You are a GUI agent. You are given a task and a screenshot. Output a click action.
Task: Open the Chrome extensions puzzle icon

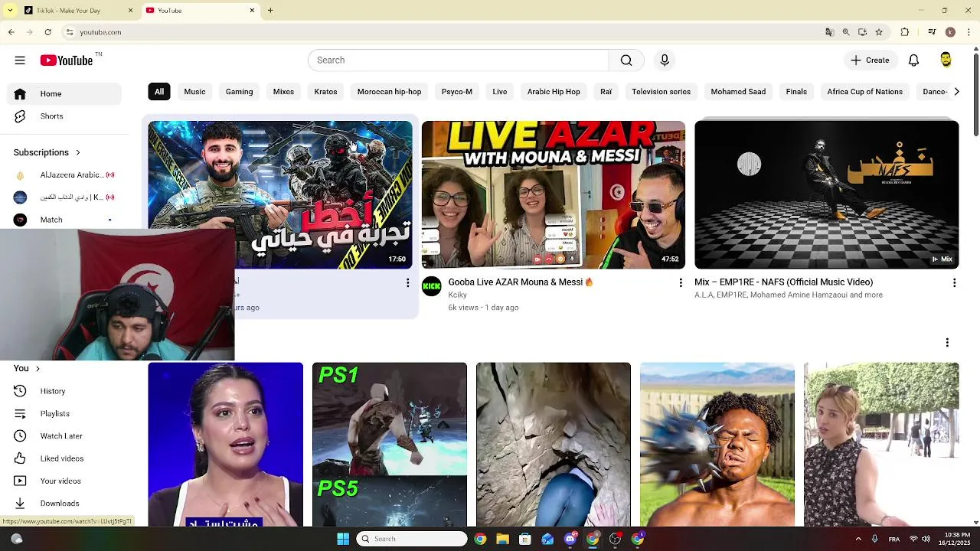click(905, 32)
